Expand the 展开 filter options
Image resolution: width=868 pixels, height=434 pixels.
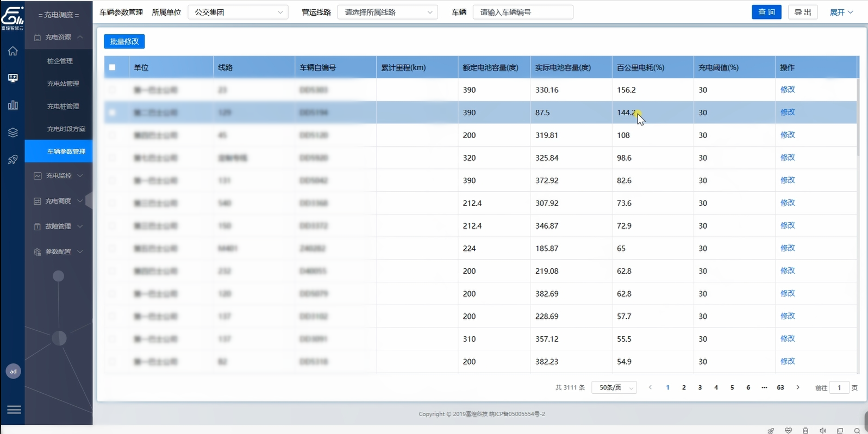841,12
